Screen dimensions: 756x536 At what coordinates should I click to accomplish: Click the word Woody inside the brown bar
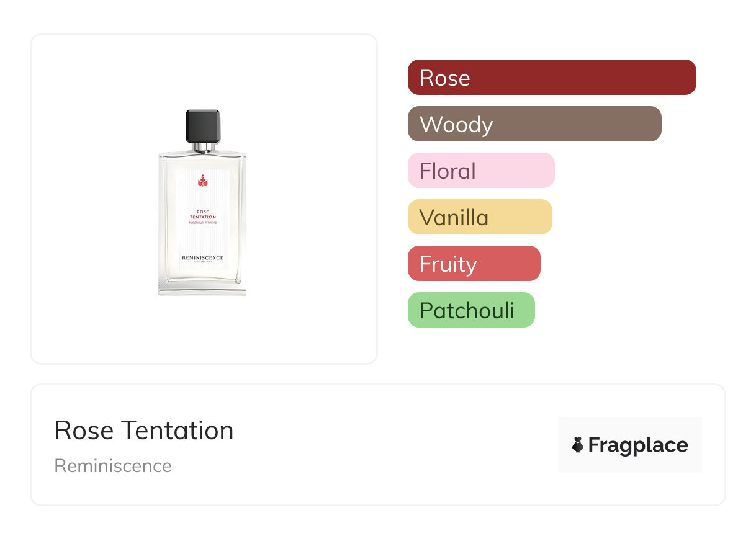456,124
